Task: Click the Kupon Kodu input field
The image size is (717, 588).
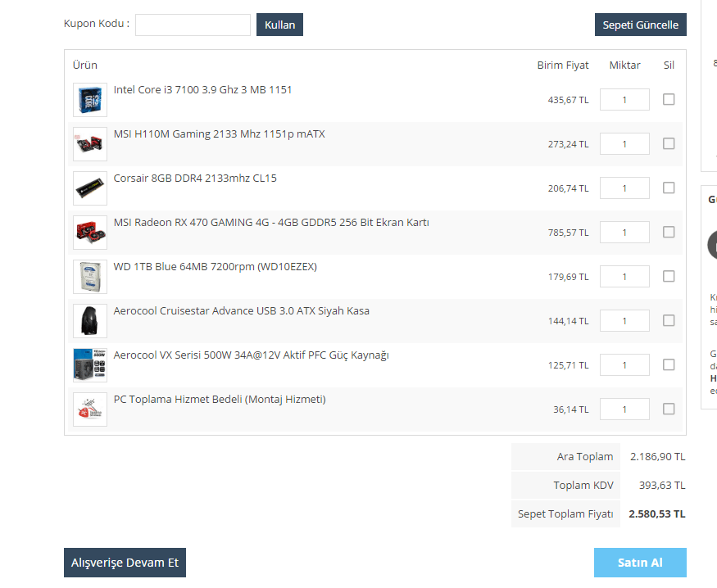Action: (193, 25)
